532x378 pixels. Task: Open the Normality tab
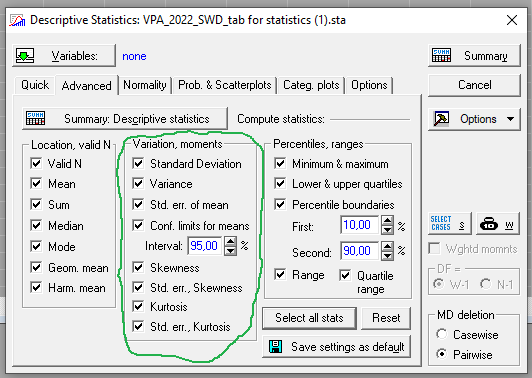[x=145, y=85]
